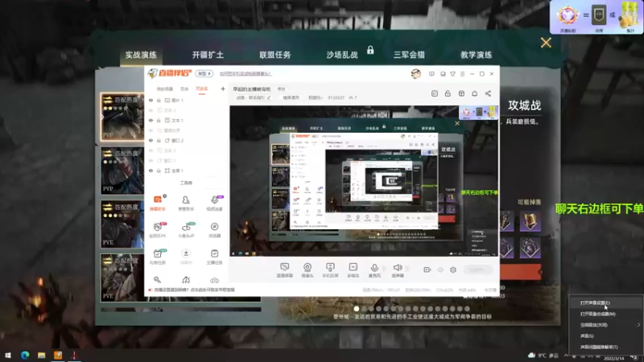Open the Windows Start menu
Screen dimensions: 644x362
coord(8,355)
